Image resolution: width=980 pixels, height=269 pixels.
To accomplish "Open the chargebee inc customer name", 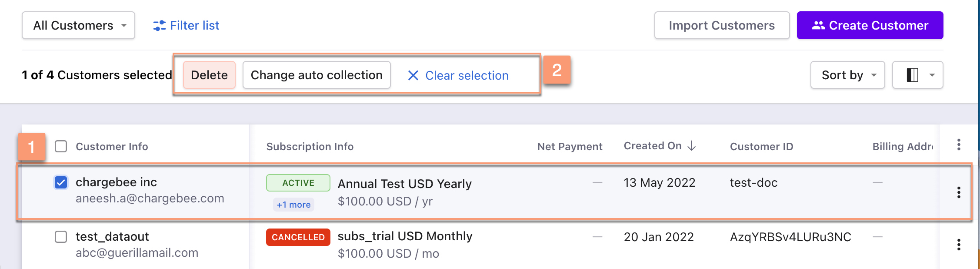I will click(116, 182).
